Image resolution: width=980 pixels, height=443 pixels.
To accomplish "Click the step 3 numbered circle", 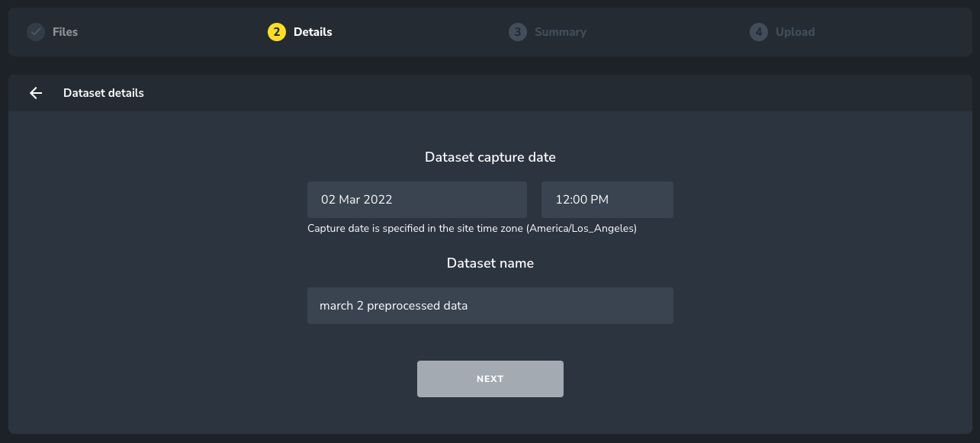I will 518,32.
